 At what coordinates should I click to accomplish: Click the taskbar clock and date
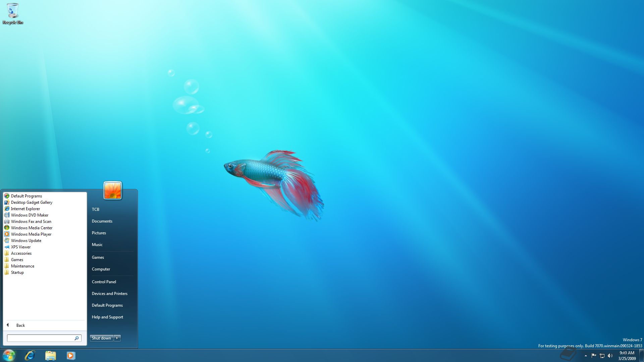[x=627, y=356]
